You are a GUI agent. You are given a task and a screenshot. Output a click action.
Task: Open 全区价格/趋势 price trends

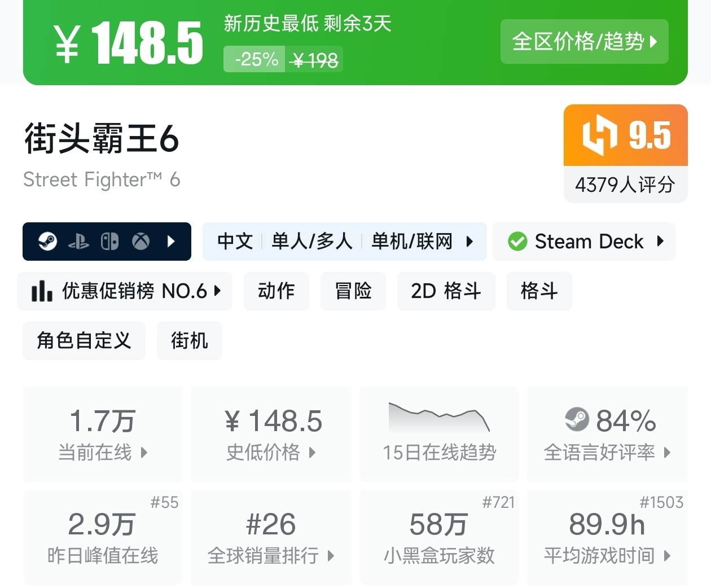pyautogui.click(x=584, y=42)
